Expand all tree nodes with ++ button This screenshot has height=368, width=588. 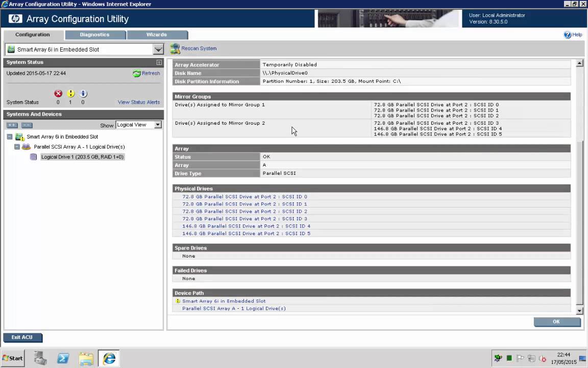point(12,125)
